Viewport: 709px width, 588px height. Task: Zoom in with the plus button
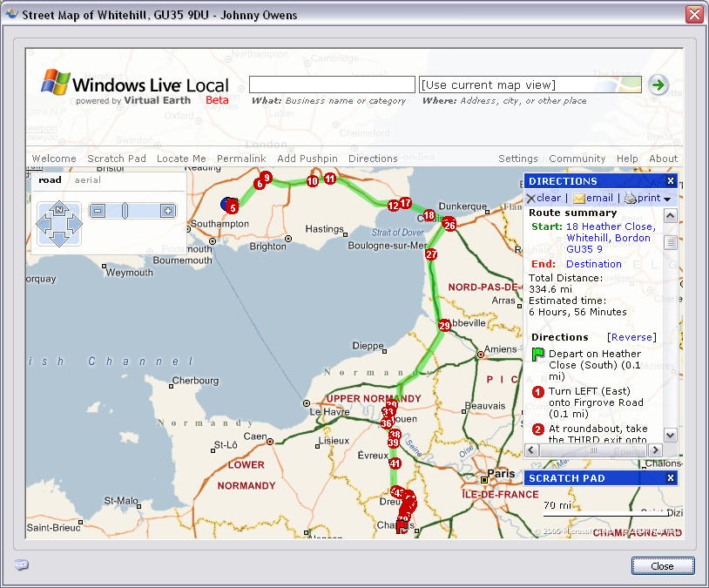[x=168, y=211]
